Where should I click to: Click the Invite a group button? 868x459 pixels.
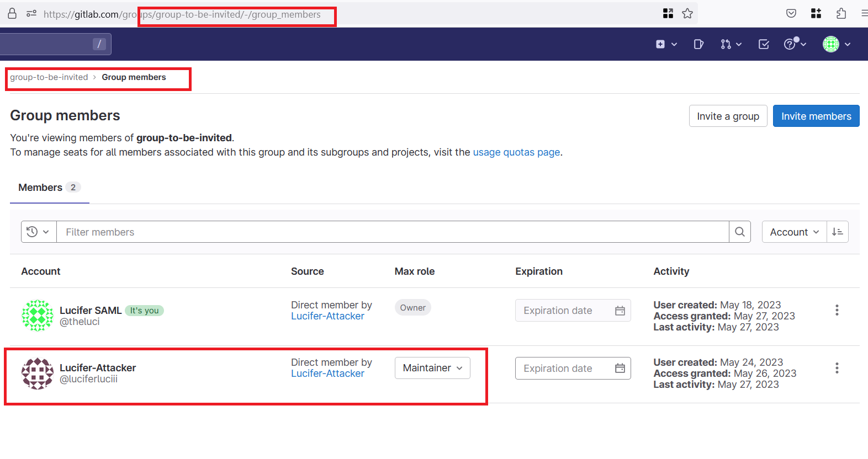[x=728, y=116]
